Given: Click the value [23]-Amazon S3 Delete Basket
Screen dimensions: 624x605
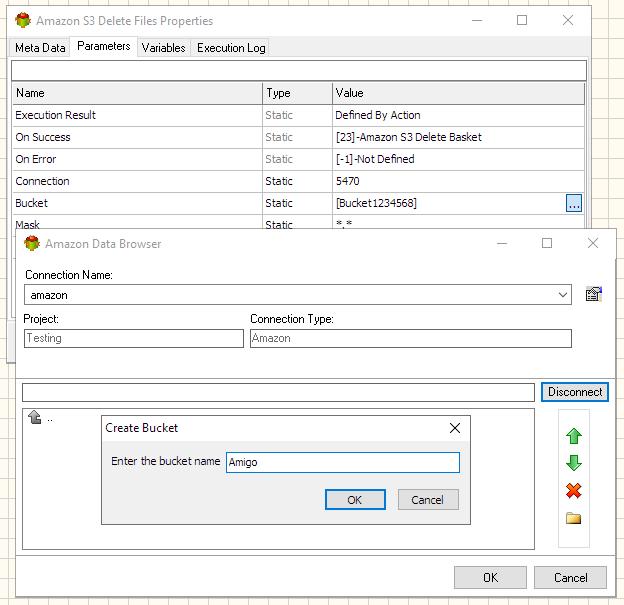Looking at the screenshot, I should (x=409, y=137).
